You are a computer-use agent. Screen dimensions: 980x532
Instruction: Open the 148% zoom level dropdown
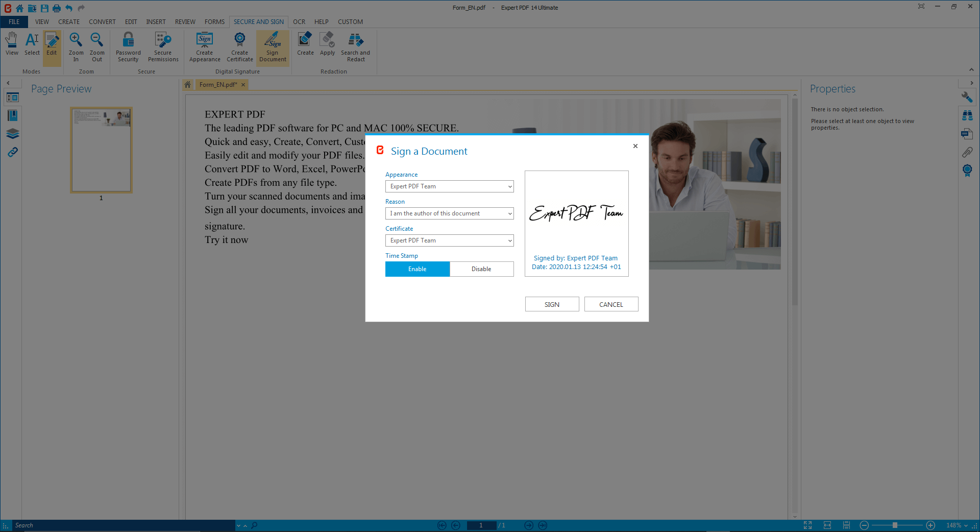pos(957,525)
